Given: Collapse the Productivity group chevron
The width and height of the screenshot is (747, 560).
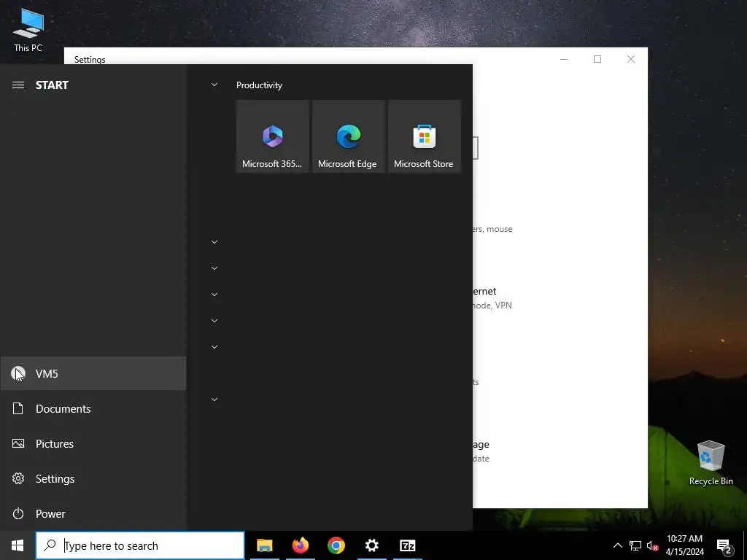Looking at the screenshot, I should 214,85.
